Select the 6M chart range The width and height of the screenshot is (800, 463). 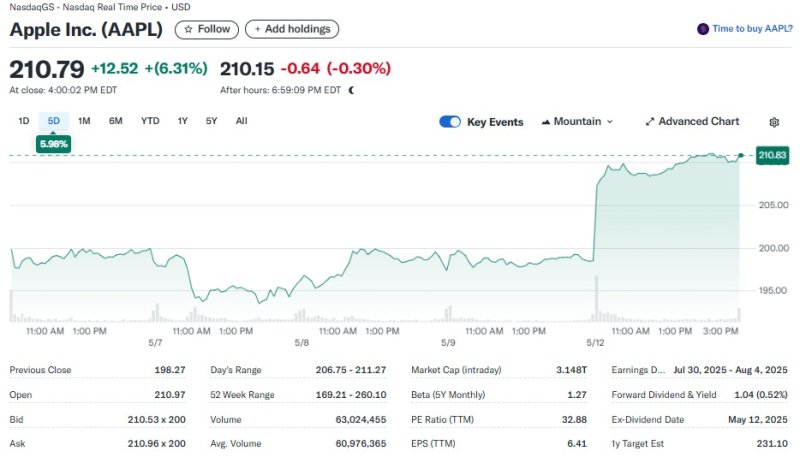pos(116,121)
